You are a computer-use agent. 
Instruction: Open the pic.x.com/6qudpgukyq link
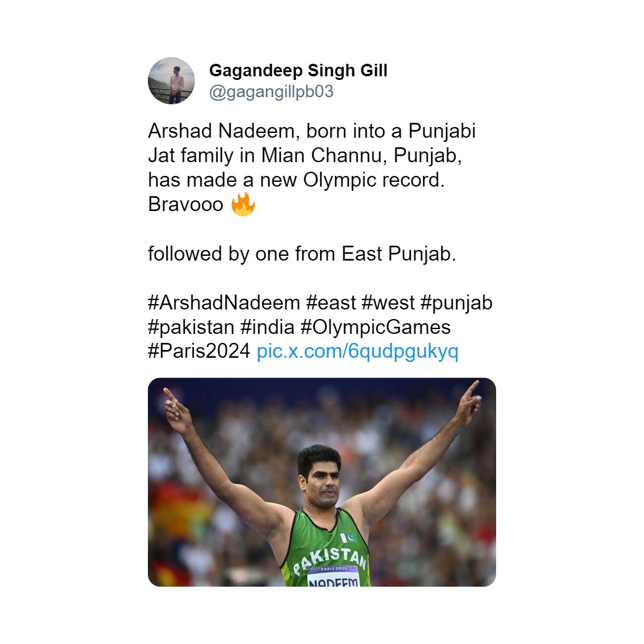pyautogui.click(x=357, y=352)
